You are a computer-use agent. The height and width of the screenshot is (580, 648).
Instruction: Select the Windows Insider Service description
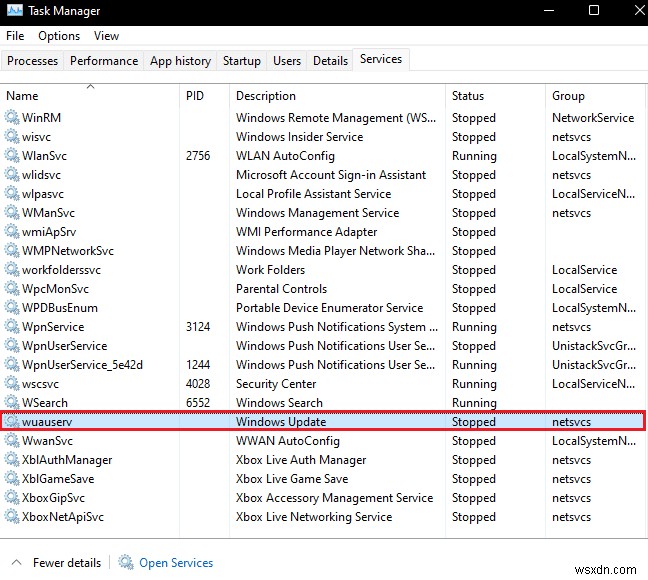tap(300, 137)
